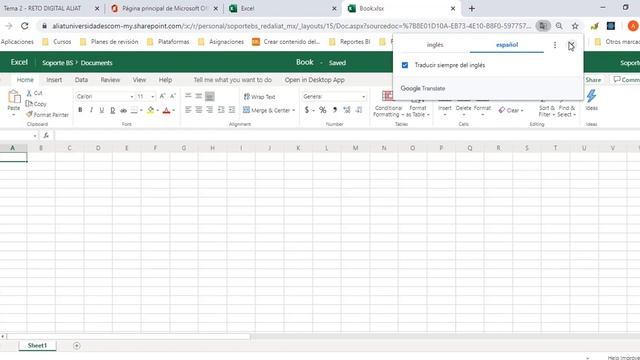This screenshot has height=360, width=640.
Task: Open Sort & Filter
Action: (547, 108)
